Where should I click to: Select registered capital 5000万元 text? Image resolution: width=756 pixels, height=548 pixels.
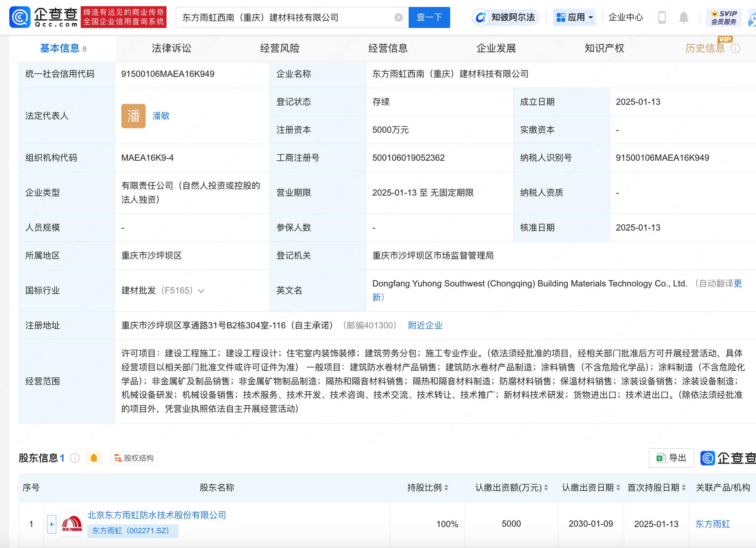coord(390,130)
